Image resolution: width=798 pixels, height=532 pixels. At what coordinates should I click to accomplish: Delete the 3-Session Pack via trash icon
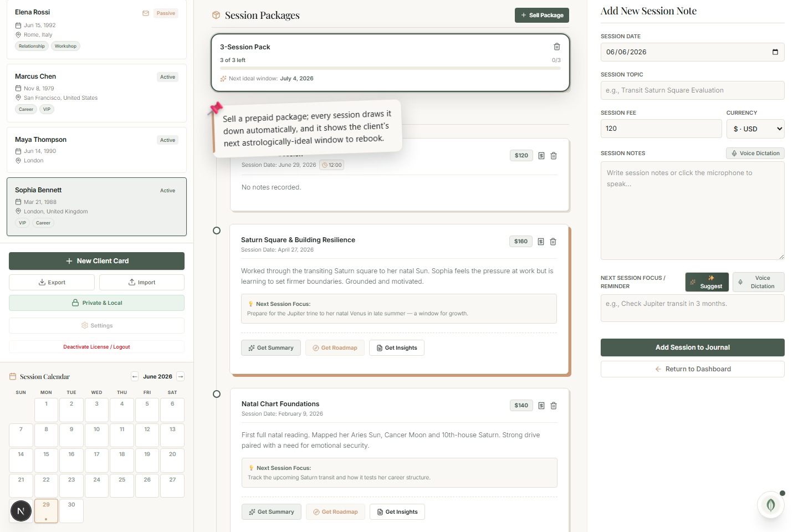[x=557, y=47]
